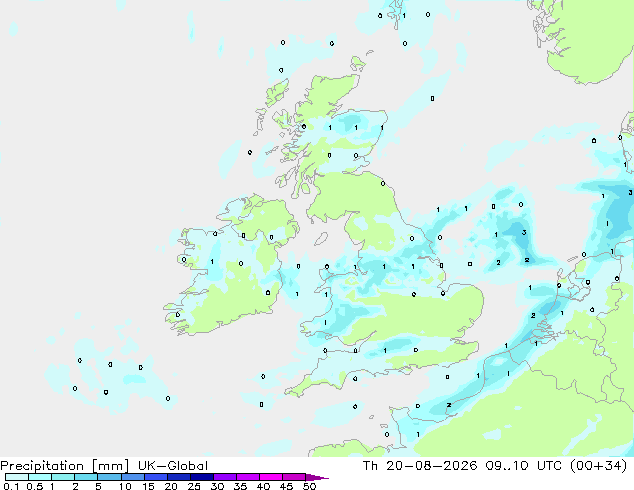This screenshot has height=490, width=634.
Task: Click the '0.1' legend scale label
Action: [10, 486]
